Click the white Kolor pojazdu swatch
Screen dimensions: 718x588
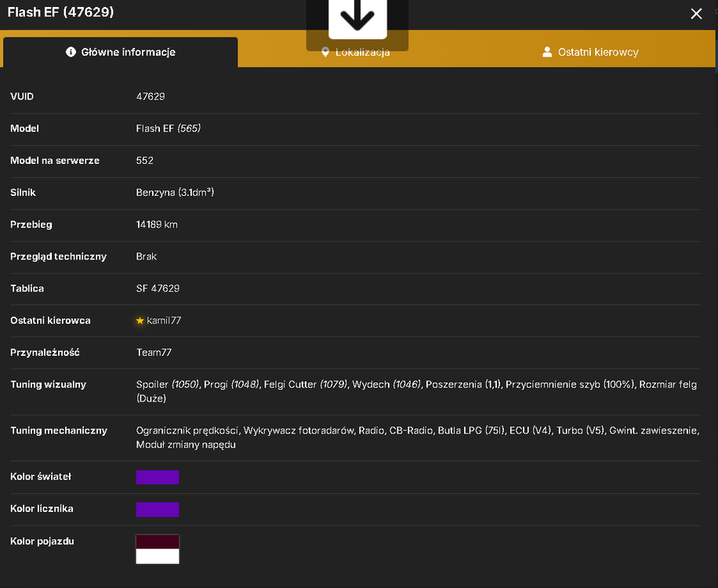(x=158, y=557)
